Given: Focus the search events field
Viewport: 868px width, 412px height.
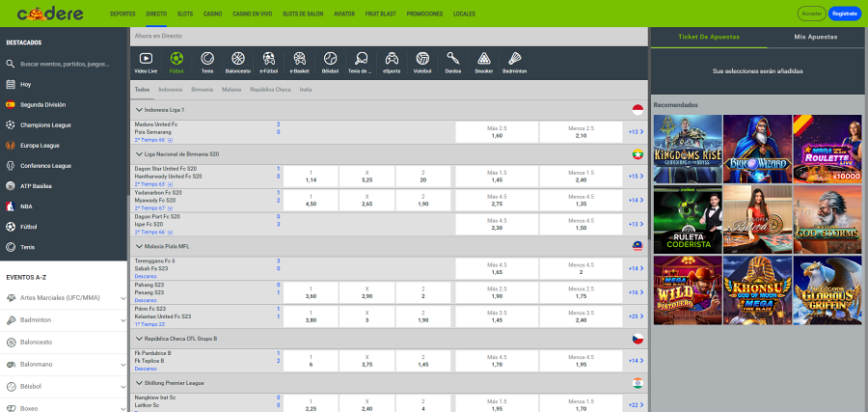Looking at the screenshot, I should 65,65.
